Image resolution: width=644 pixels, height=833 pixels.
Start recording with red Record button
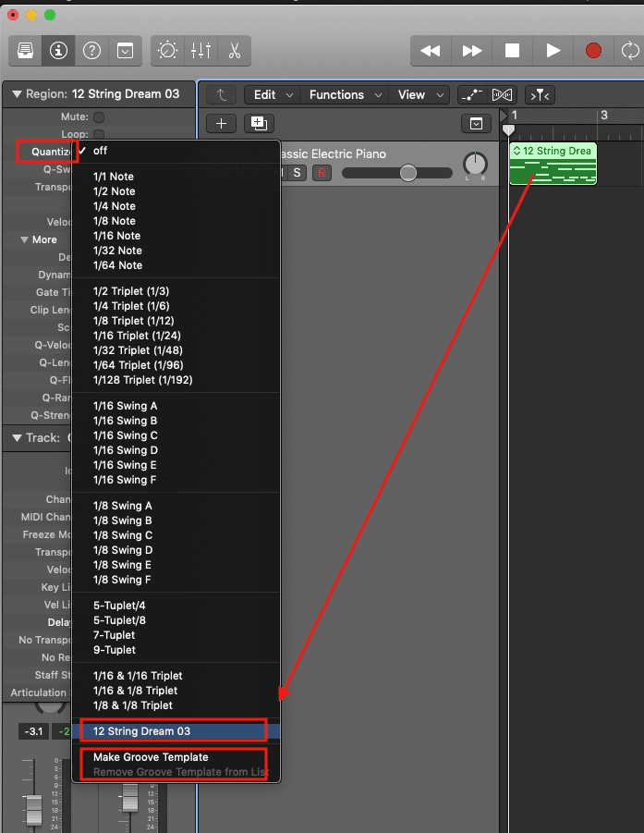pyautogui.click(x=593, y=51)
